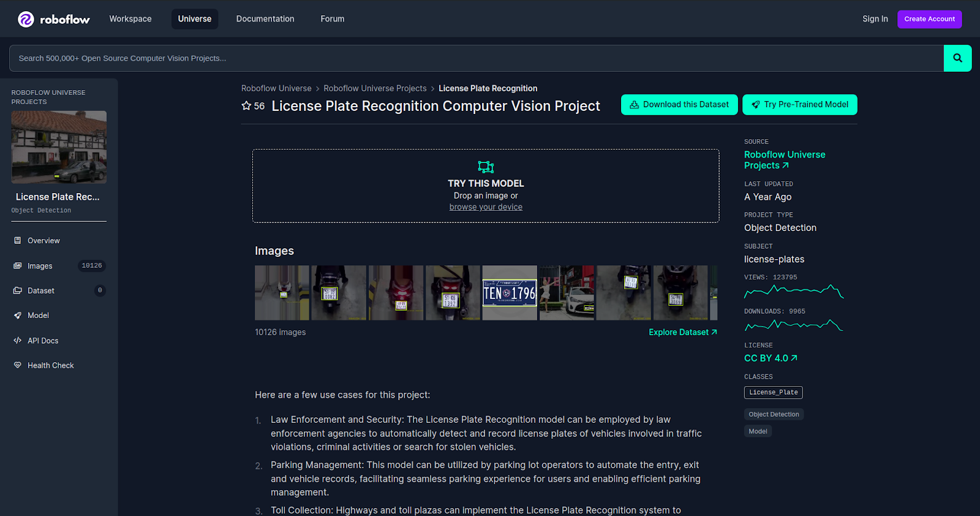Click the Object Detection project type value

[780, 228]
